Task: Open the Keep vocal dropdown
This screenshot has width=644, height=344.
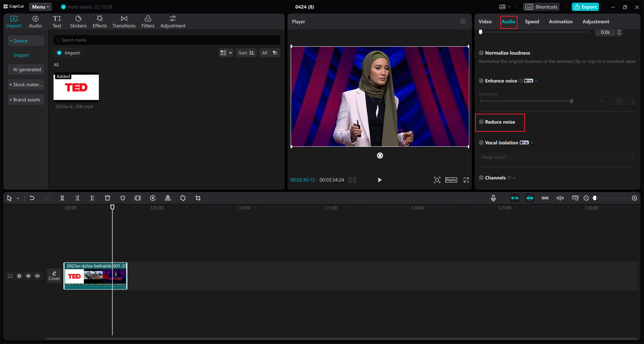Action: [557, 157]
